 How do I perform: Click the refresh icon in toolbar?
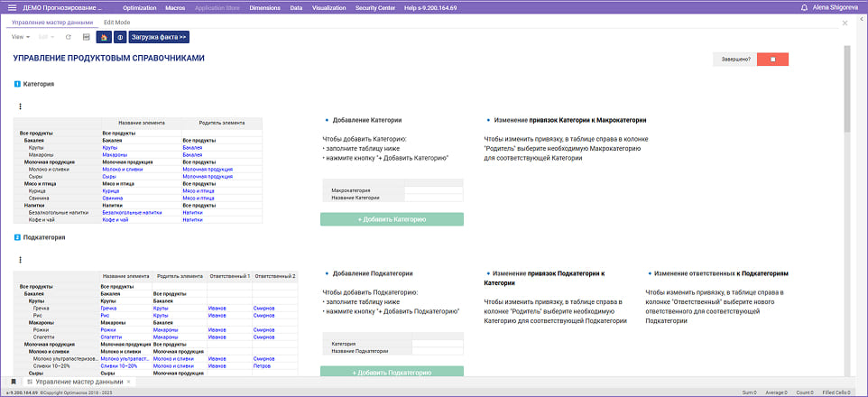[68, 37]
